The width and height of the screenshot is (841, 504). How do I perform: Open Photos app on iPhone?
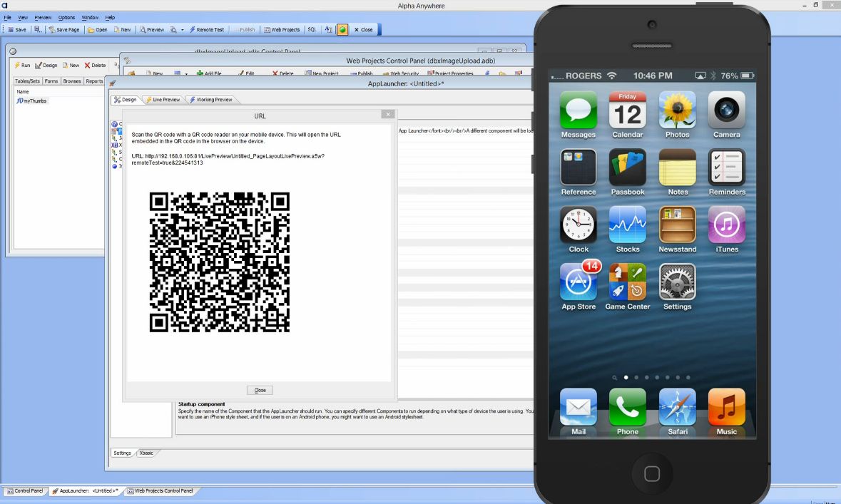678,115
